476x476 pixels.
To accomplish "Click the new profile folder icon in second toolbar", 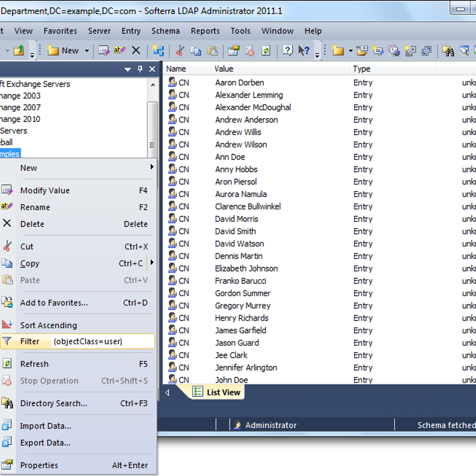I will click(x=338, y=51).
